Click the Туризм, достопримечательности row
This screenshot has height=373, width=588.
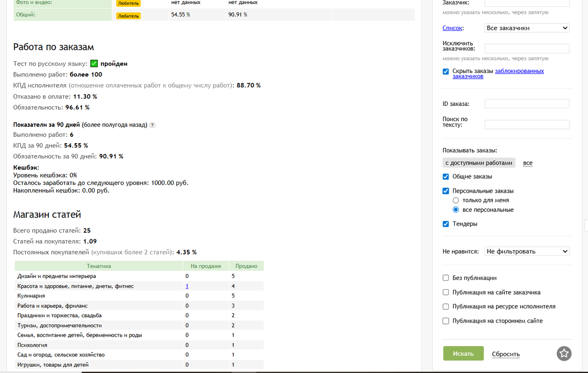click(x=139, y=325)
